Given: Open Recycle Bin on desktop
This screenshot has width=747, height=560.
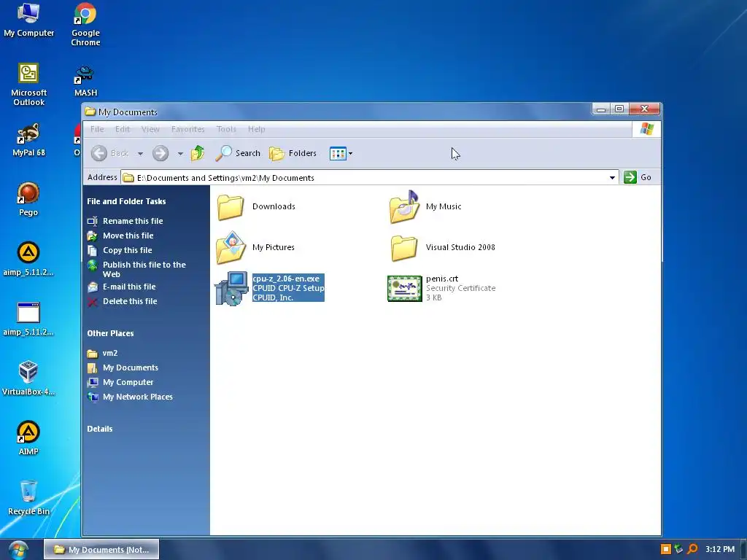Looking at the screenshot, I should click(x=28, y=497).
